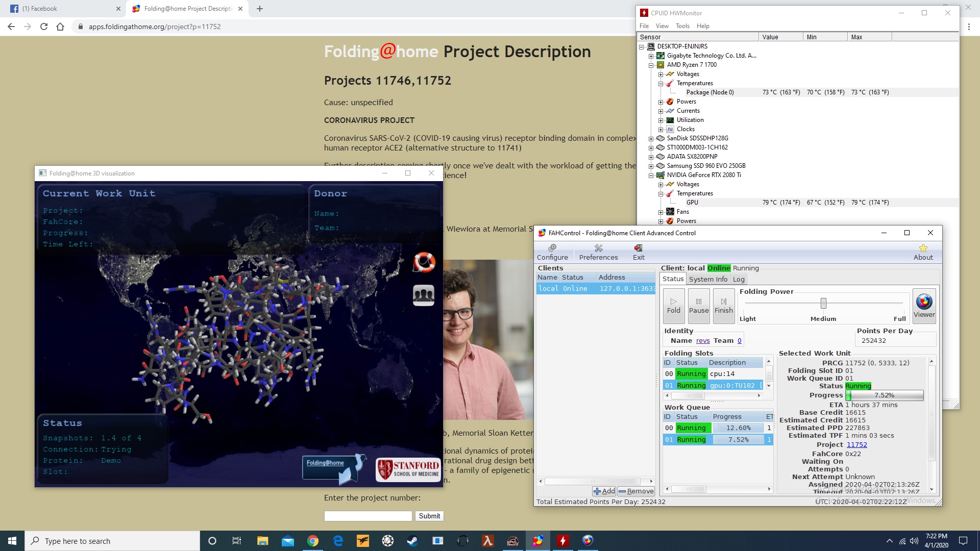Viewport: 980px width, 551px height.
Task: Click the Submit button on the project page
Action: [x=429, y=516]
